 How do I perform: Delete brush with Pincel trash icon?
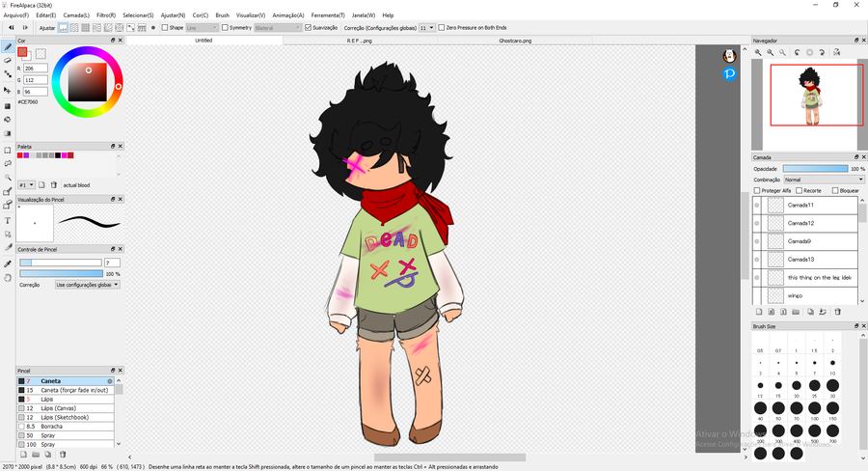tap(63, 455)
